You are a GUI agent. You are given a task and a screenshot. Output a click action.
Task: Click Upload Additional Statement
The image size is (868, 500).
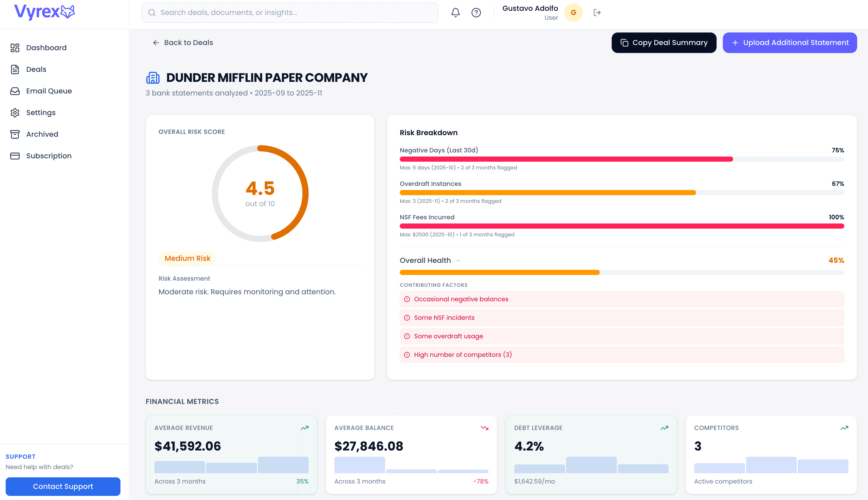click(789, 42)
